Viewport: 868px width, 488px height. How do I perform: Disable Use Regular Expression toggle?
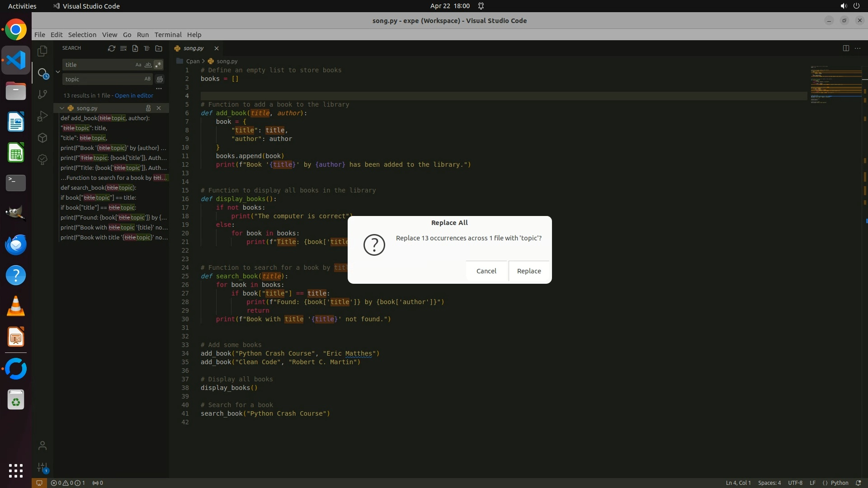(x=158, y=65)
